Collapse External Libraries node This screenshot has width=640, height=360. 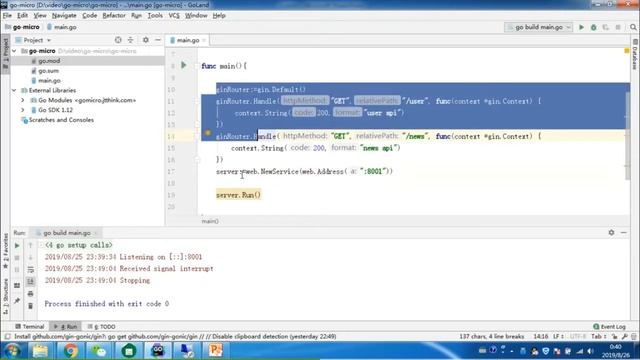[x=14, y=90]
